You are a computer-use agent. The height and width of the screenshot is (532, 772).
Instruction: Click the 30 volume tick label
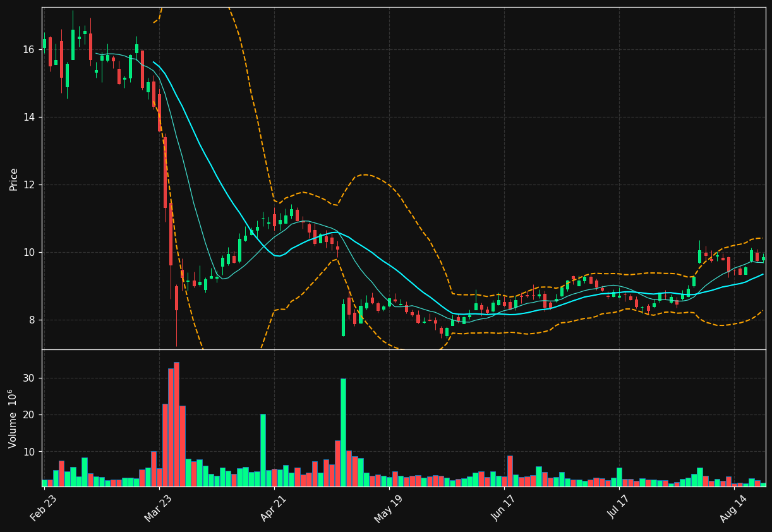(x=29, y=378)
